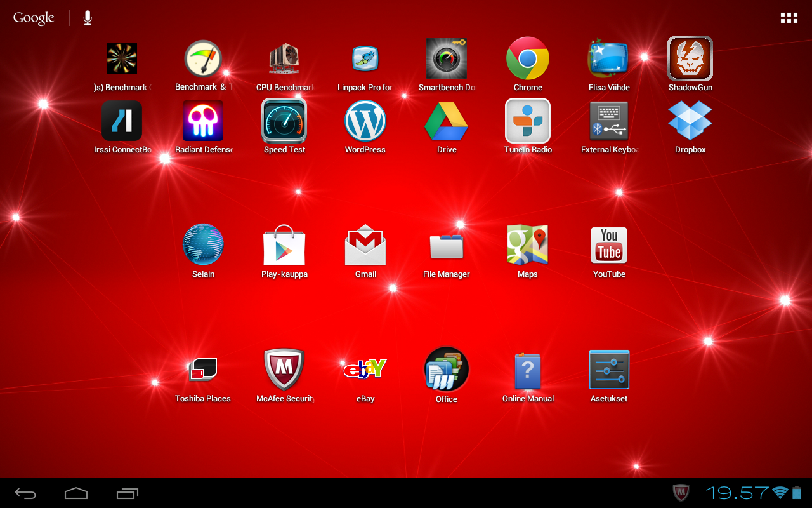
Task: Launch TuneIn Radio
Action: click(x=528, y=121)
